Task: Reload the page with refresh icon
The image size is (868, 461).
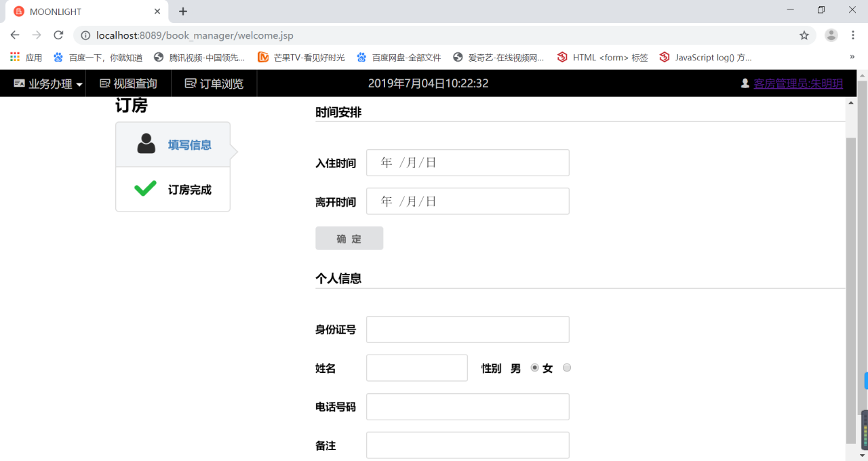Action: (58, 35)
